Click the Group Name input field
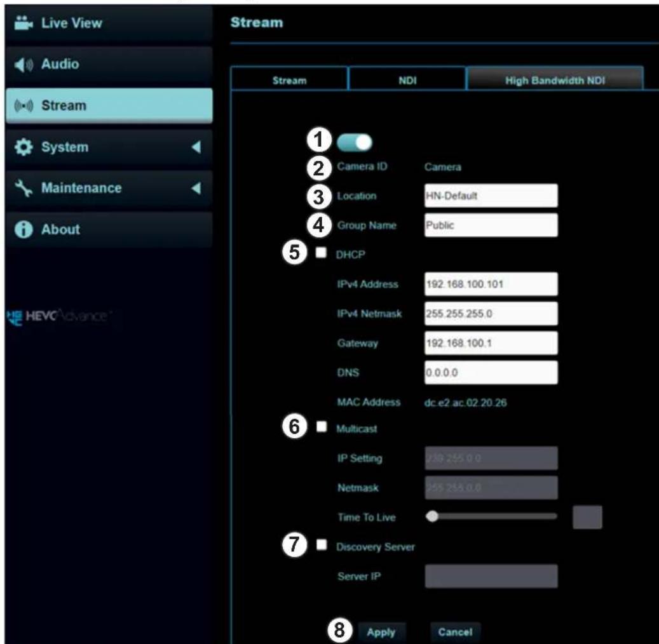The image size is (659, 644). pyautogui.click(x=491, y=225)
